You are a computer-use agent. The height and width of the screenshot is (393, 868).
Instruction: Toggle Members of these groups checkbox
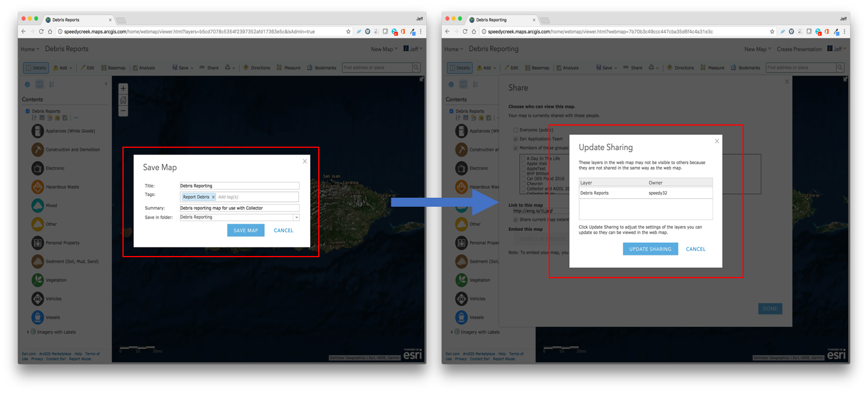[516, 148]
